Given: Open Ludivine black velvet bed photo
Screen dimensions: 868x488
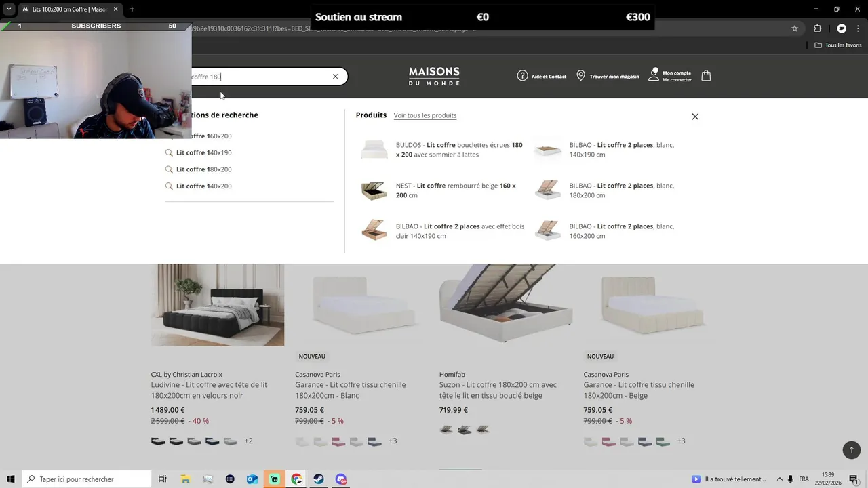Looking at the screenshot, I should 218,305.
